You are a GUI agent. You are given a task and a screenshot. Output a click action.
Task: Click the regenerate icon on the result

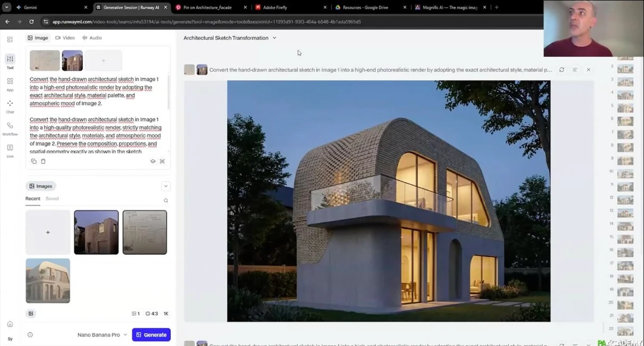coord(561,70)
